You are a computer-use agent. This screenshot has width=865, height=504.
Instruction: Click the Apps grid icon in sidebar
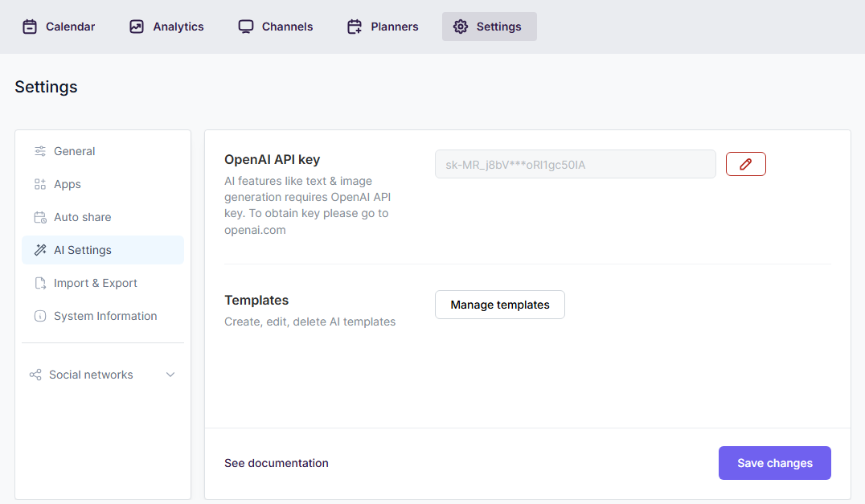(40, 184)
